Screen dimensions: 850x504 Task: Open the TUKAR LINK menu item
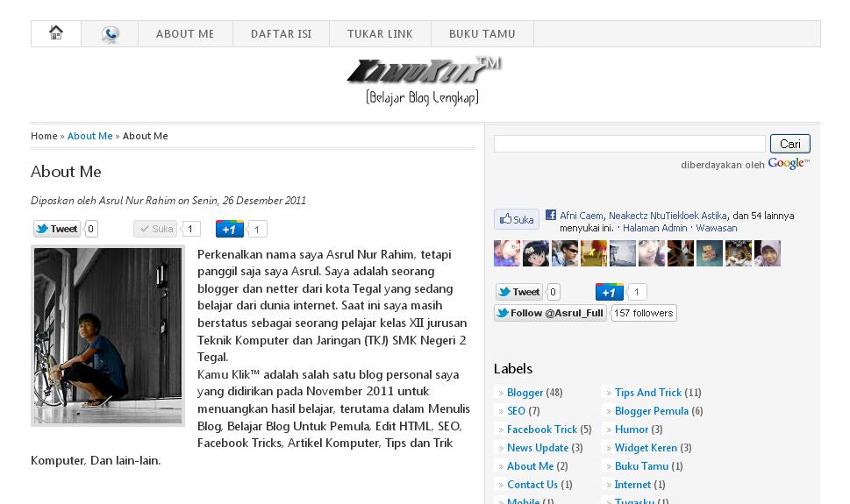tap(380, 34)
